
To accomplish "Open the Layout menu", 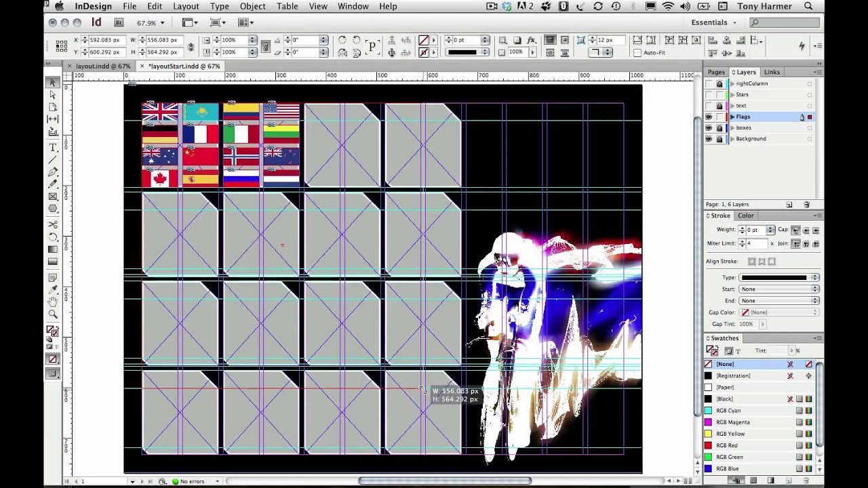I will click(x=186, y=6).
